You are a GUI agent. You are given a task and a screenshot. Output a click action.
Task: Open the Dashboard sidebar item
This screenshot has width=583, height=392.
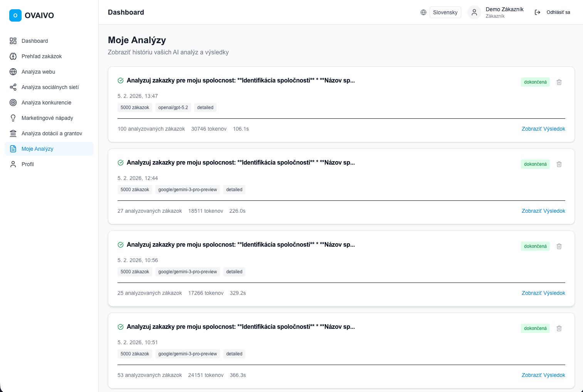tap(35, 41)
